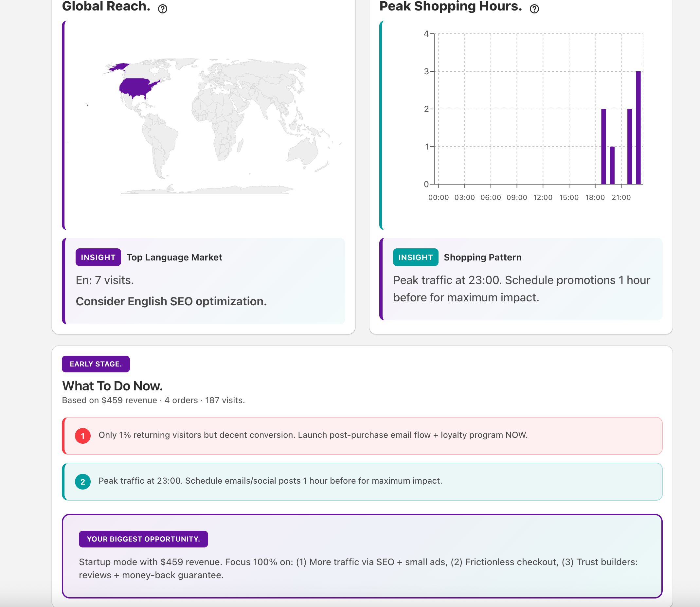Click the peak traffic scheduling recommendation card
This screenshot has width=700, height=607.
[x=363, y=481]
